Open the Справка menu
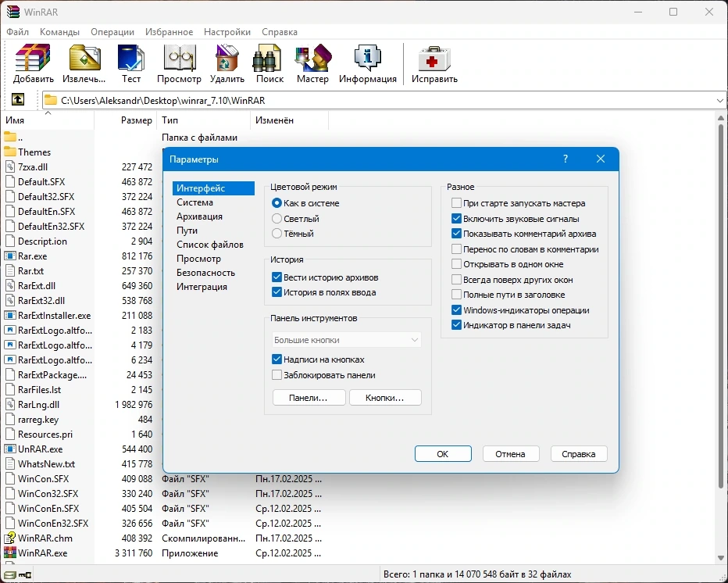728x583 pixels. point(280,32)
